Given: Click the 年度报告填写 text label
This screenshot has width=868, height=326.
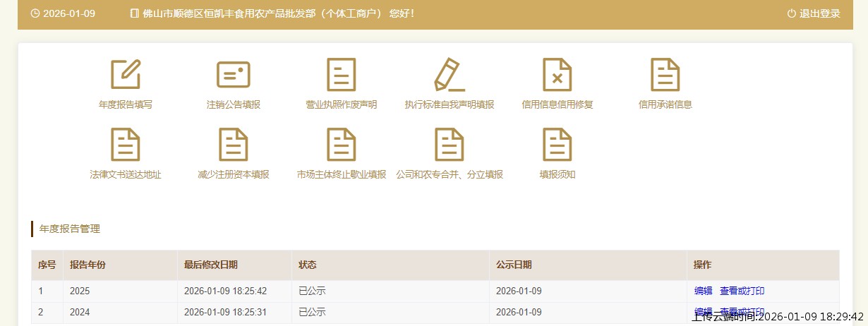Looking at the screenshot, I should (x=126, y=104).
